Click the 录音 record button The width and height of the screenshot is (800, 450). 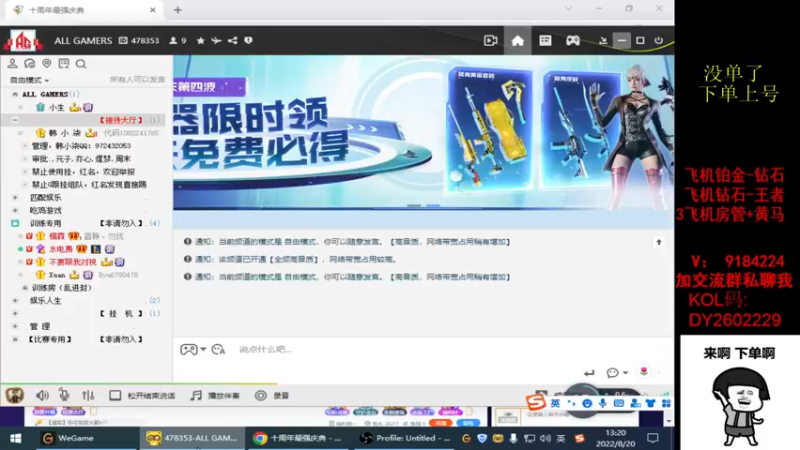click(271, 395)
